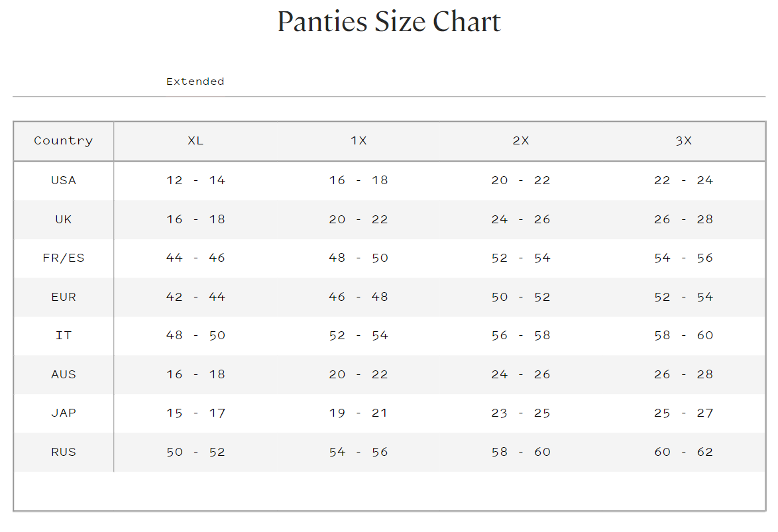Select the JAP row label
The height and width of the screenshot is (532, 778).
pos(64,413)
